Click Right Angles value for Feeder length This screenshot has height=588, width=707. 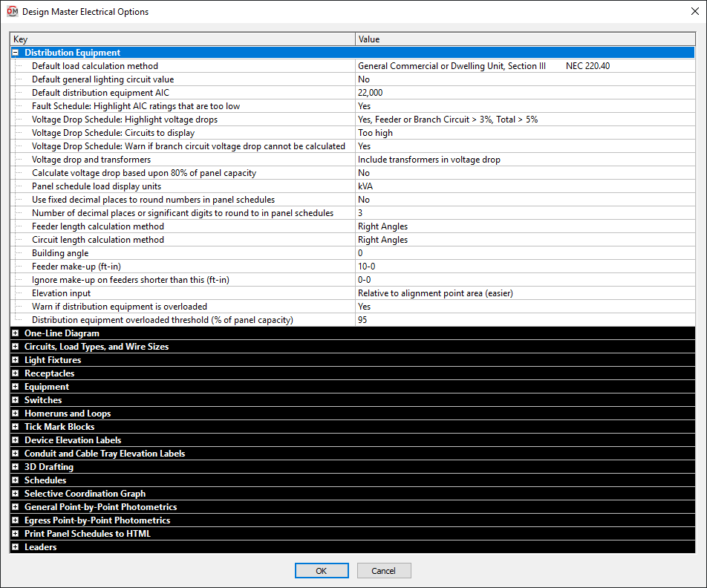click(x=525, y=226)
